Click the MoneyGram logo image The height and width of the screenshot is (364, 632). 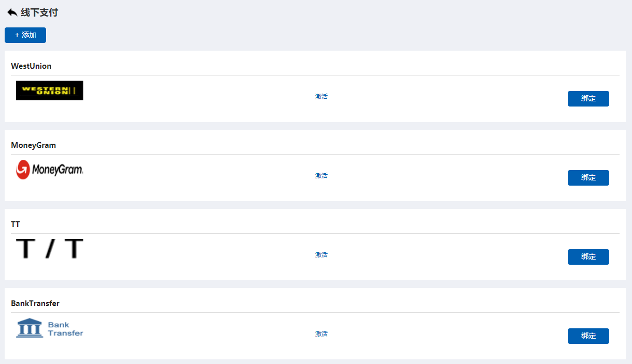[x=50, y=170]
